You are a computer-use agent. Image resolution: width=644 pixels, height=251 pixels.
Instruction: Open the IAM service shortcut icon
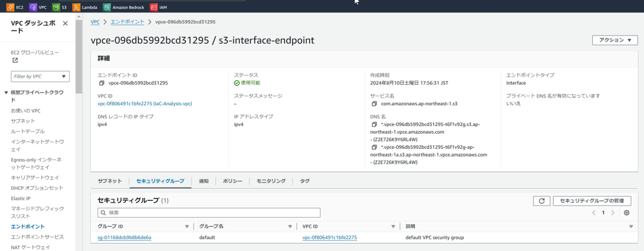point(153,7)
